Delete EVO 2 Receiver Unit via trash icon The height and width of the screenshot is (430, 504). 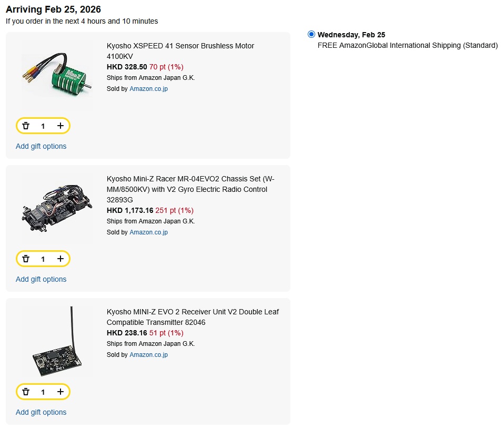coord(26,392)
